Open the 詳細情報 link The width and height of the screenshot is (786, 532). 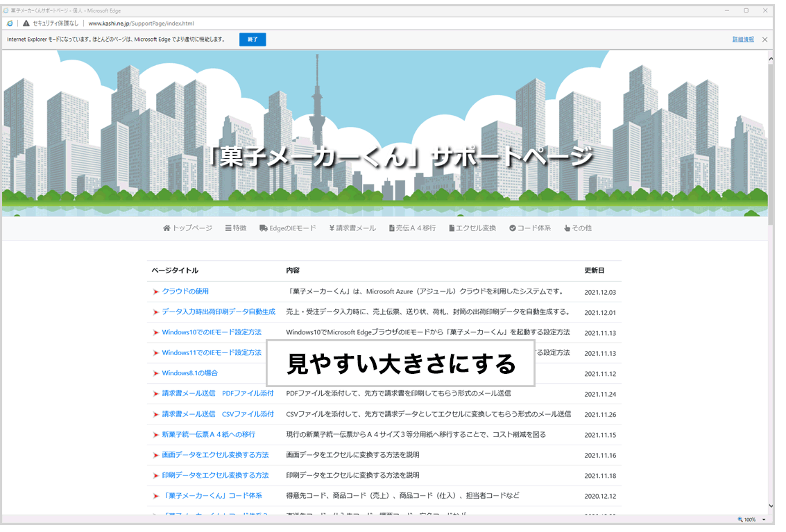743,40
